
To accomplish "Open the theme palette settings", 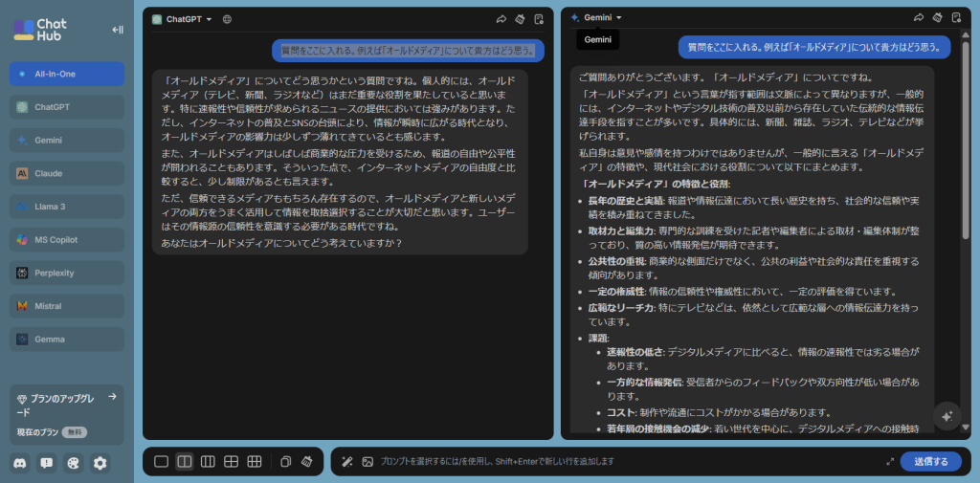I will click(x=73, y=463).
